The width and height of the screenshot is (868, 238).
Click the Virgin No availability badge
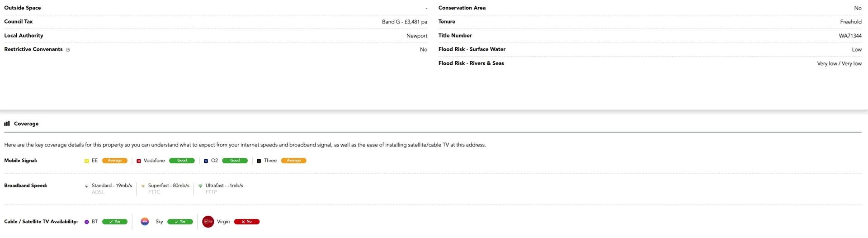(247, 222)
